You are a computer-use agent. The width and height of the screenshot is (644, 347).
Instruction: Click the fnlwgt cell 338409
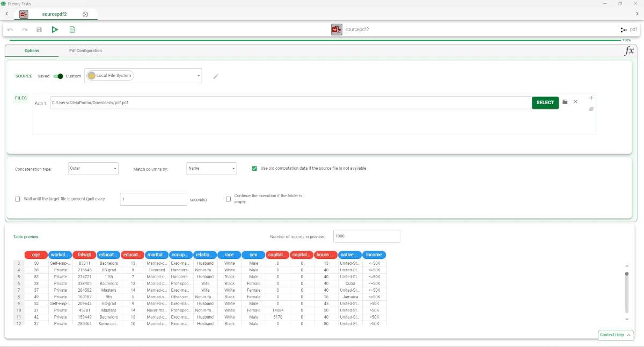(x=84, y=284)
